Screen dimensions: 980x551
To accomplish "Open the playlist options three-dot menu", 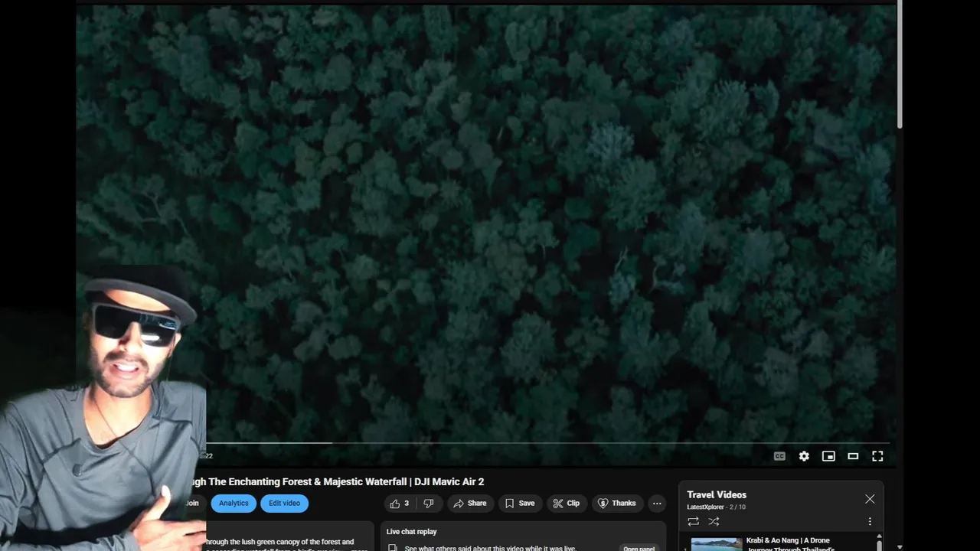I will coord(870,522).
